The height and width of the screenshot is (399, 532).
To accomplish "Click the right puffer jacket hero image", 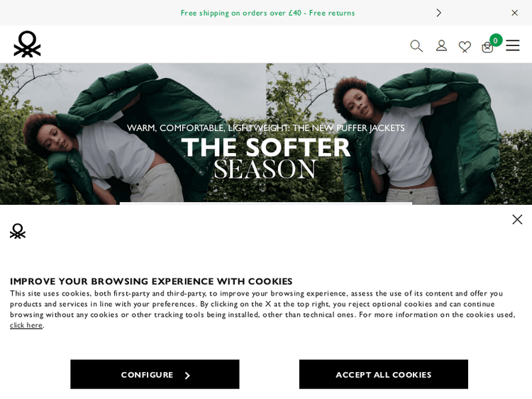I will [399, 134].
